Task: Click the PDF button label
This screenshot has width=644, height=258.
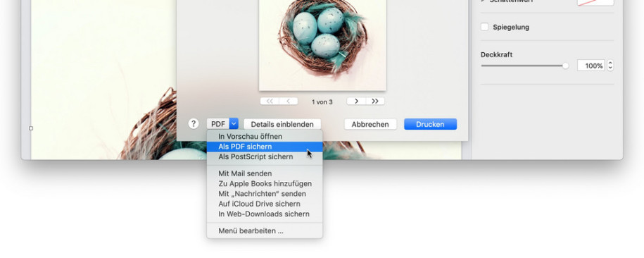Action: coord(218,124)
